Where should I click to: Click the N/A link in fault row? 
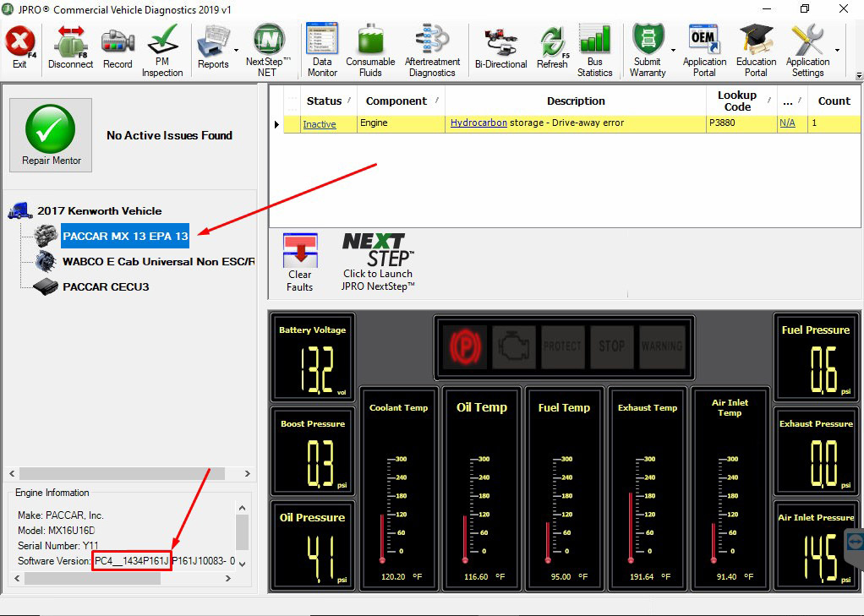pos(787,123)
